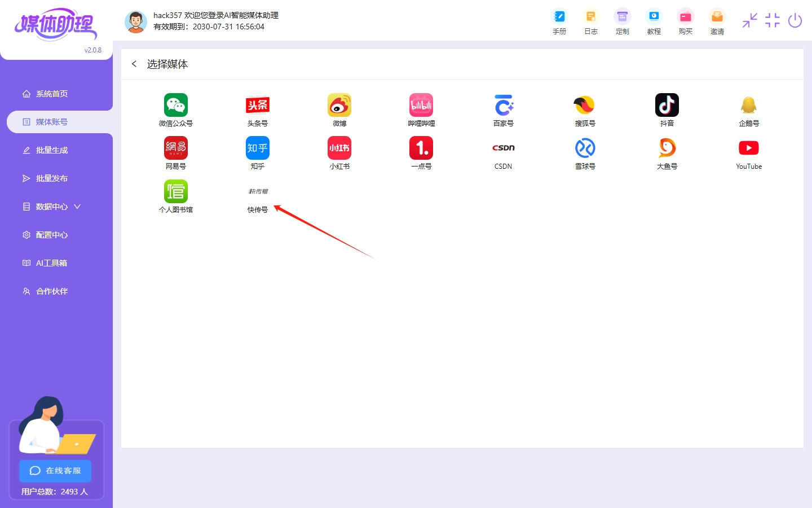The image size is (812, 508).
Task: Select the Dayu (大鱼号) icon
Action: (667, 148)
